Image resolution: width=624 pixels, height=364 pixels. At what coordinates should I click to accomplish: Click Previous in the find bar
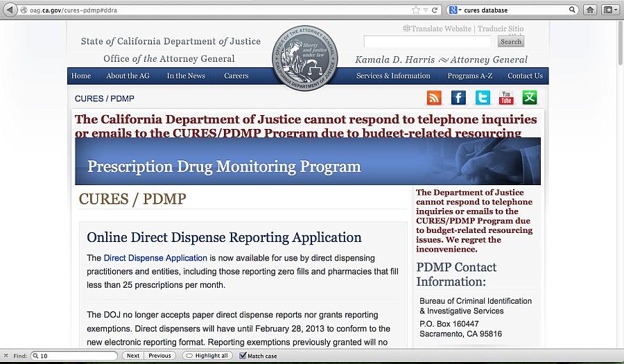pyautogui.click(x=159, y=356)
